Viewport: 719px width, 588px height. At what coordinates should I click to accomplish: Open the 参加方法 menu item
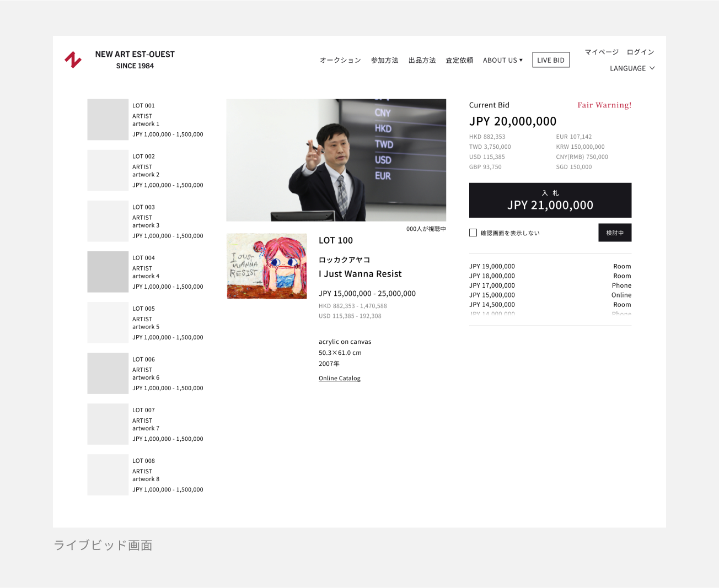(x=384, y=60)
